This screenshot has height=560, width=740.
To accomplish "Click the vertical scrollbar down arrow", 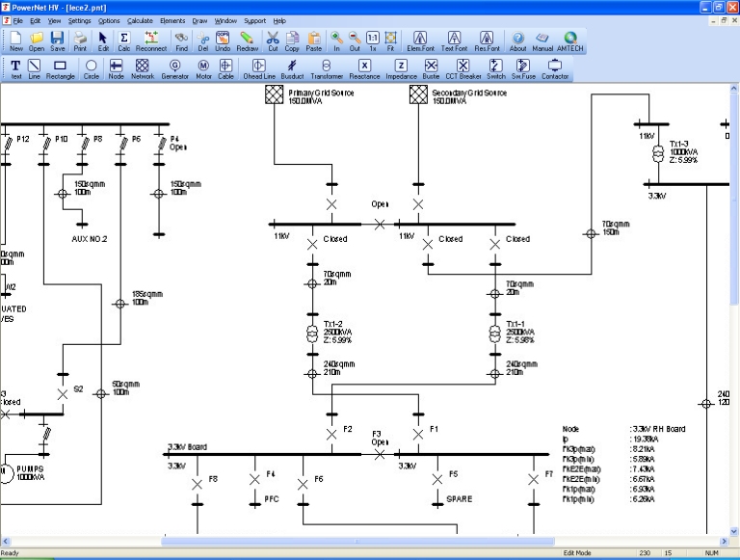I will [734, 531].
